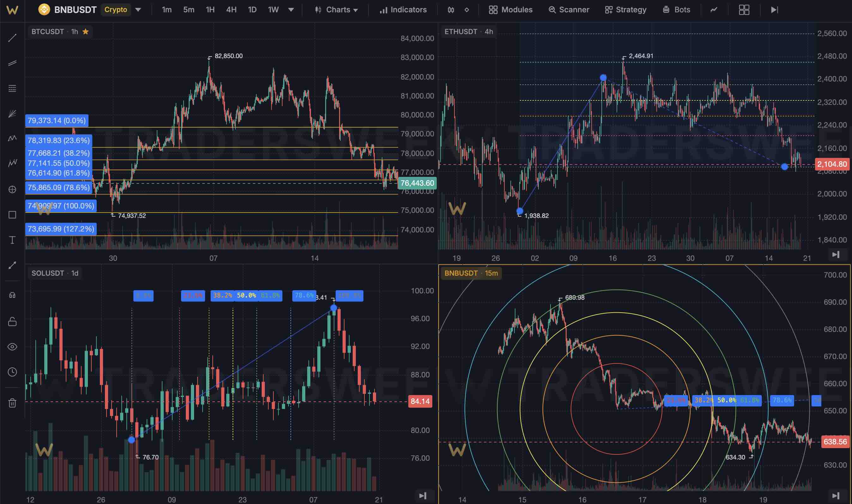Click the 638.56 BNB current price tag
Screen dimensions: 852x504
[835, 442]
